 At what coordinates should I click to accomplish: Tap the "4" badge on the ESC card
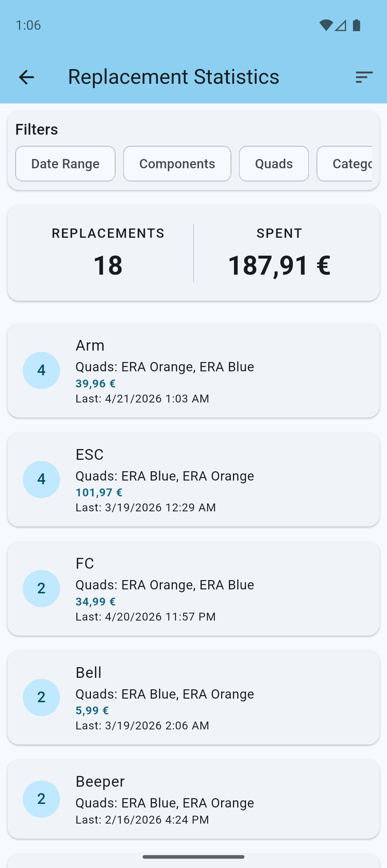click(41, 479)
